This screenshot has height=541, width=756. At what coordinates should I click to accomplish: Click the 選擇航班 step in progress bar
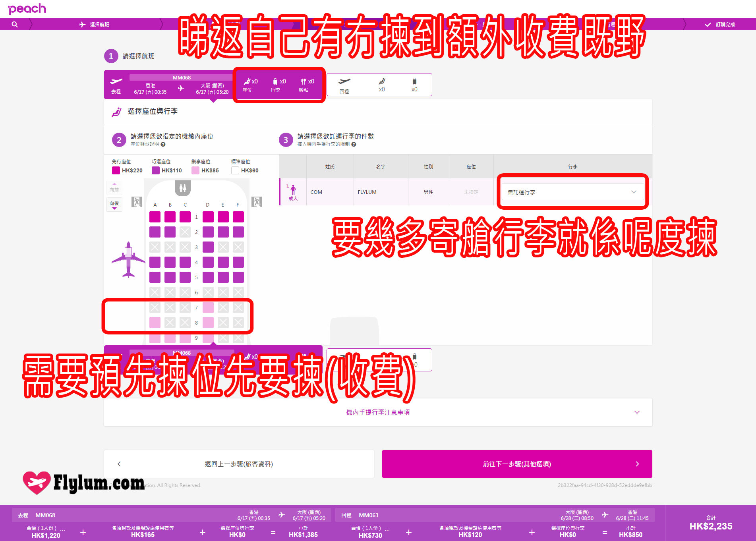tap(95, 24)
